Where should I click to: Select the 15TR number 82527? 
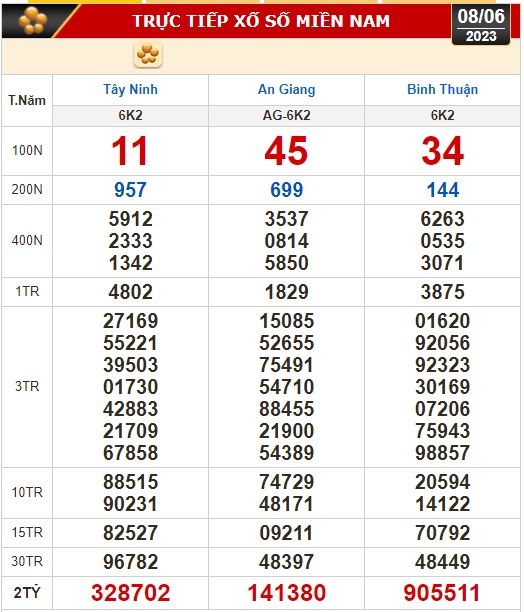click(130, 533)
